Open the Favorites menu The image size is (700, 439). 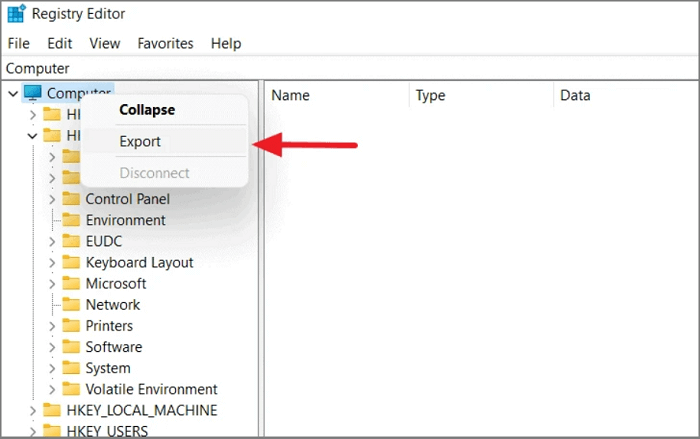click(x=166, y=43)
